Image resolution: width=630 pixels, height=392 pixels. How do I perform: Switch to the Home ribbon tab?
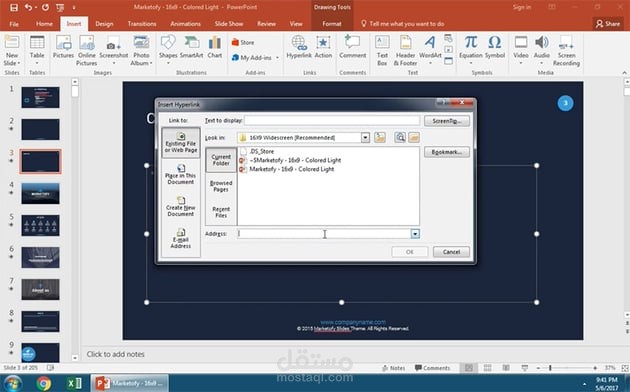tap(44, 24)
